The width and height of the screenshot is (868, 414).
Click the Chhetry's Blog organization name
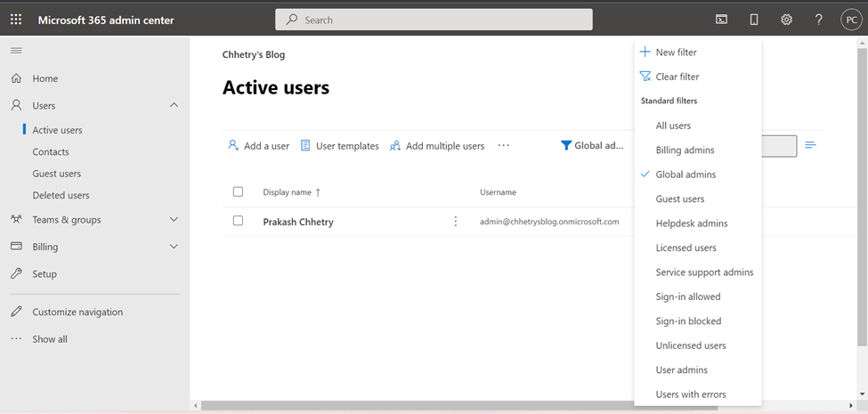tap(254, 55)
